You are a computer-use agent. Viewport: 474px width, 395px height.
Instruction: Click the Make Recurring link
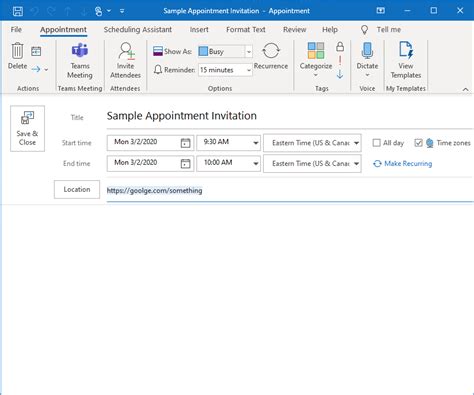pos(403,164)
